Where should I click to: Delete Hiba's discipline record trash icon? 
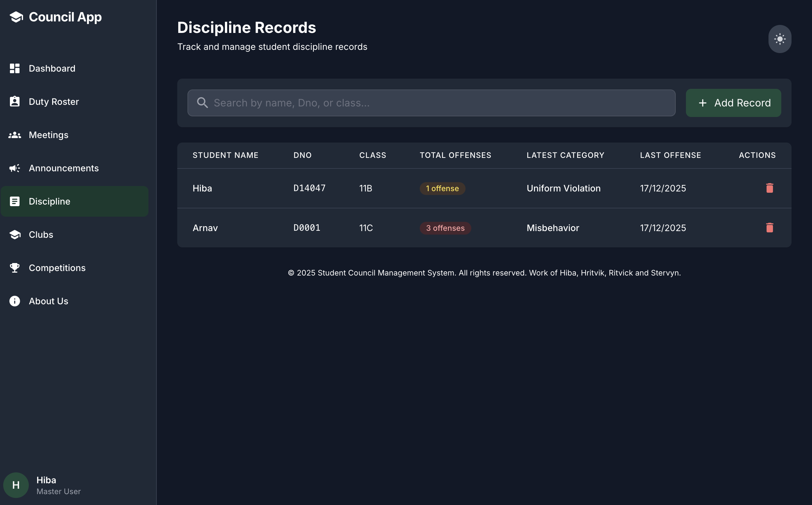(x=769, y=188)
